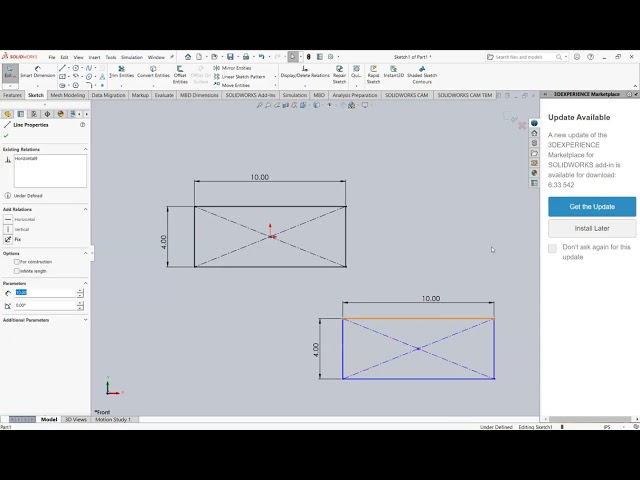Select the Smart Dimension tool
640x480 pixels.
[x=38, y=72]
